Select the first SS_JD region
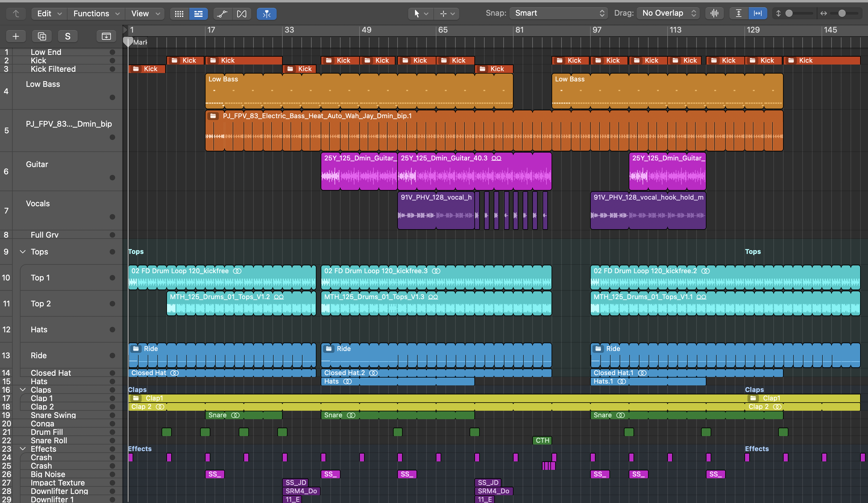 coord(295,483)
